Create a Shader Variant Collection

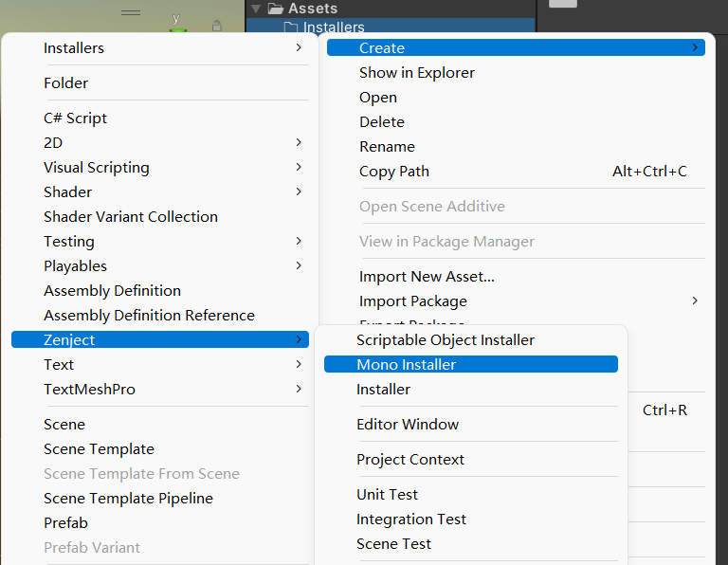(159, 216)
